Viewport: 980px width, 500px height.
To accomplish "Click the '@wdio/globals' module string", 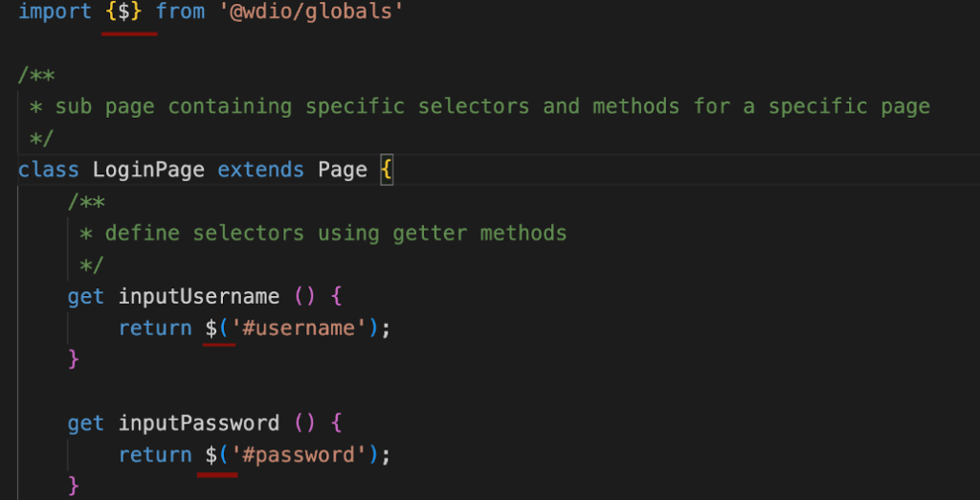I will click(311, 11).
